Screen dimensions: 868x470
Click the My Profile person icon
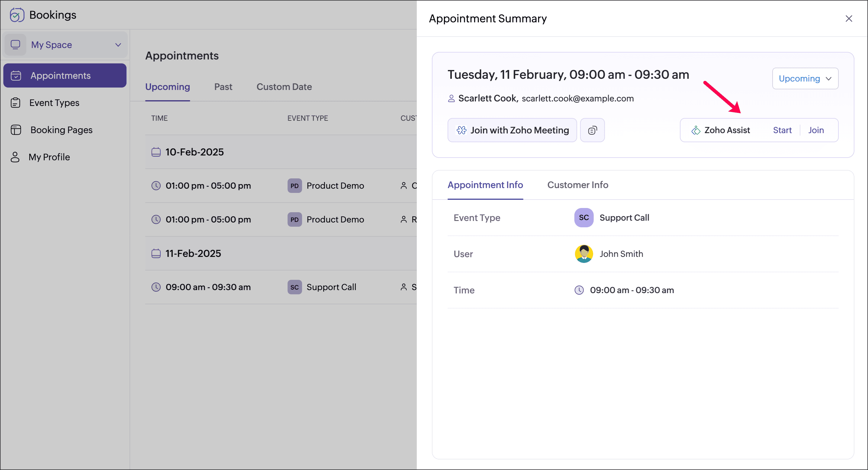(x=15, y=157)
